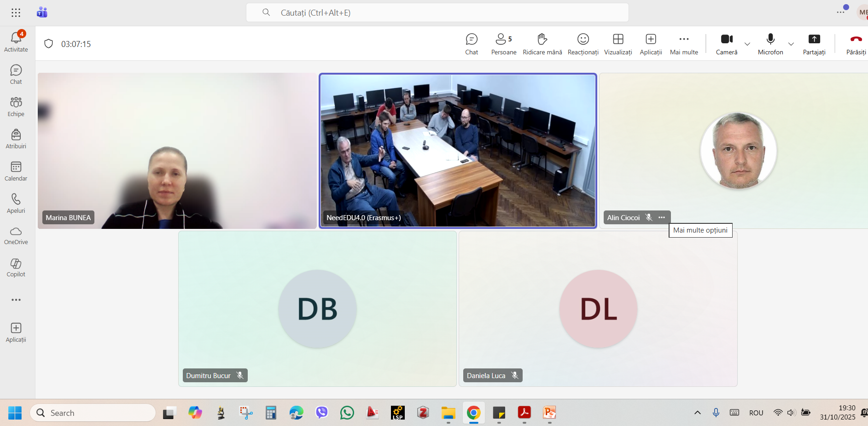Viewport: 868px width, 426px height.
Task: Go to Echipe in the sidebar
Action: [16, 106]
